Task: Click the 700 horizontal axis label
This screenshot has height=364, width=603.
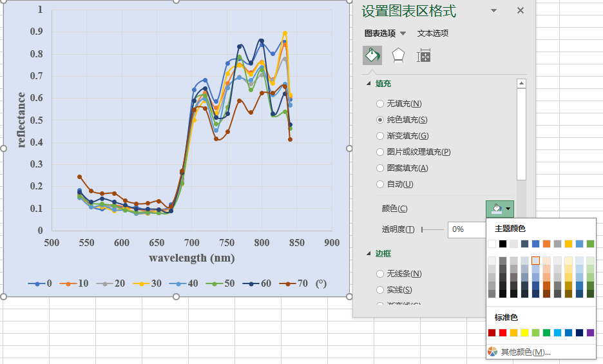Action: click(x=191, y=243)
